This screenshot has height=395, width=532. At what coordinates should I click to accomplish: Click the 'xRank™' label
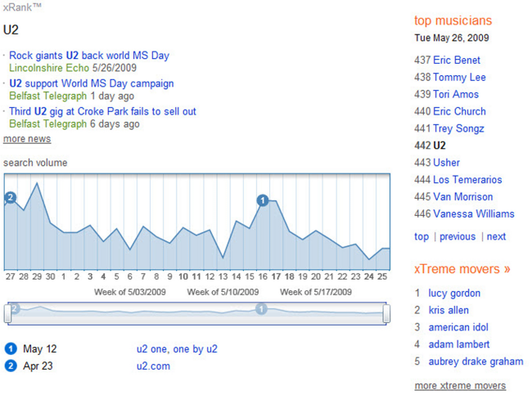22,7
